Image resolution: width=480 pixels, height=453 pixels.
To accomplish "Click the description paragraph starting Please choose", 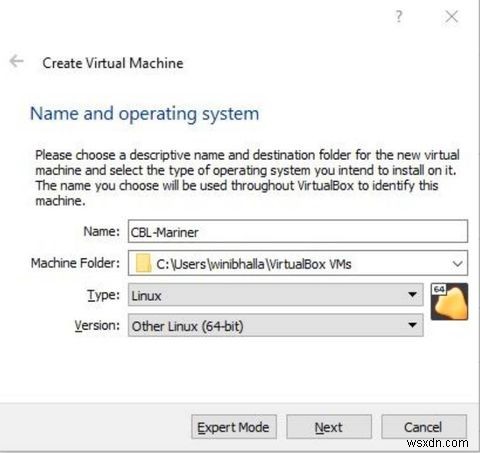I will (x=247, y=178).
